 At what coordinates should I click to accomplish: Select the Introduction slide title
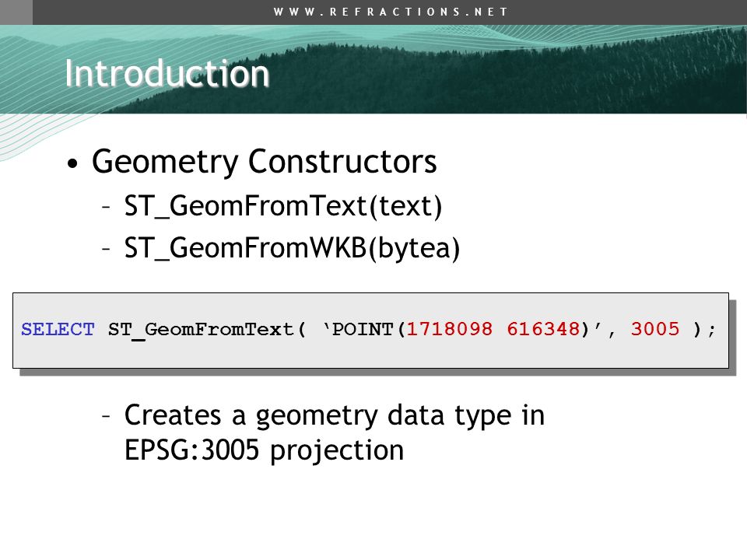click(x=167, y=73)
